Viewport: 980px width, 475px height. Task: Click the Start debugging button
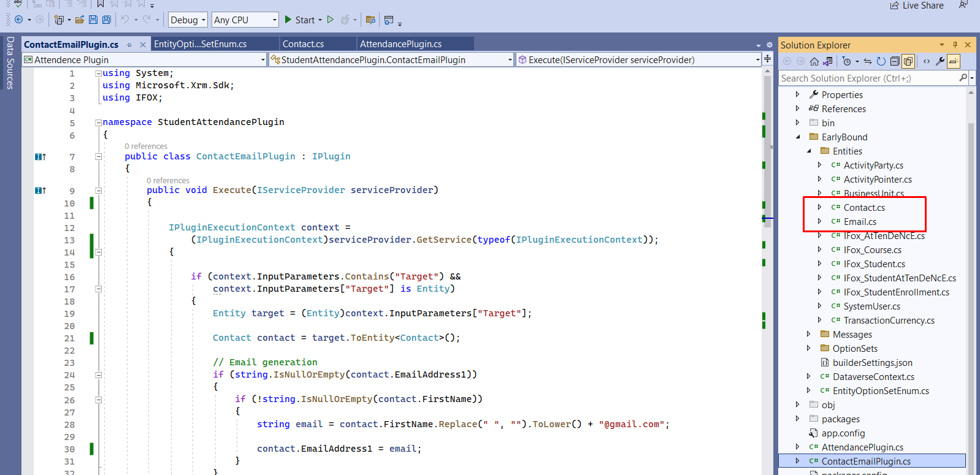299,20
